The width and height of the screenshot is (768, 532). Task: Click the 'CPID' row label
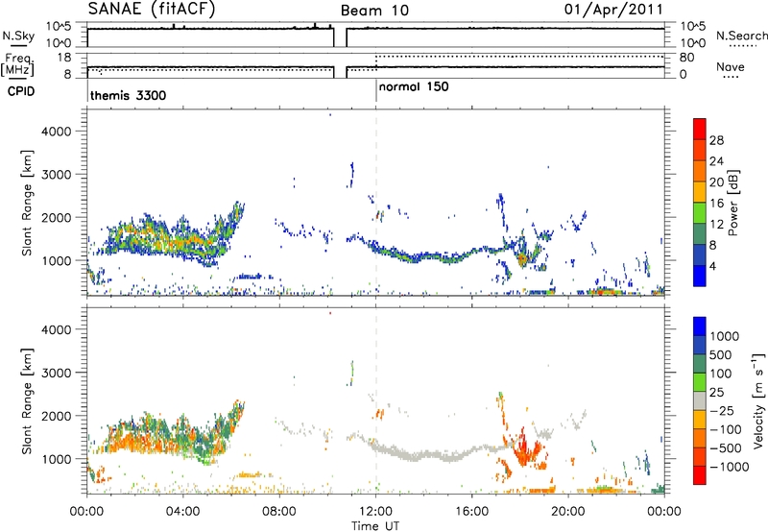coord(21,91)
